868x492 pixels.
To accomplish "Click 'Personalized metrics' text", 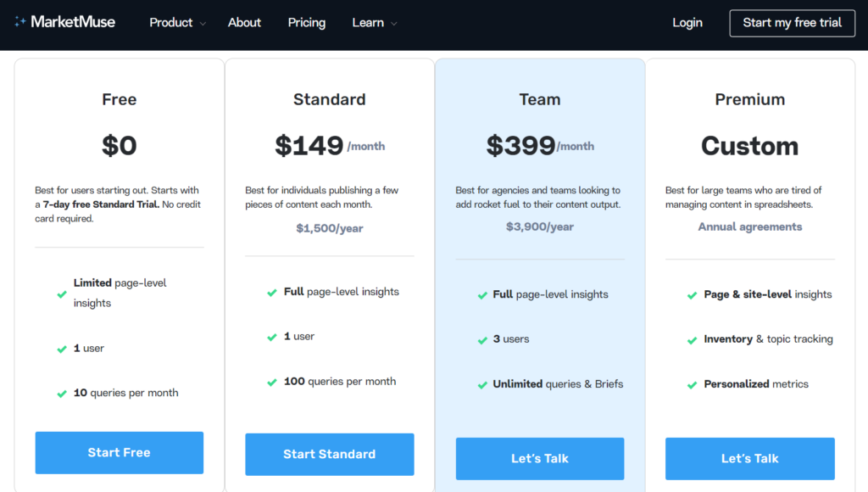I will click(756, 384).
